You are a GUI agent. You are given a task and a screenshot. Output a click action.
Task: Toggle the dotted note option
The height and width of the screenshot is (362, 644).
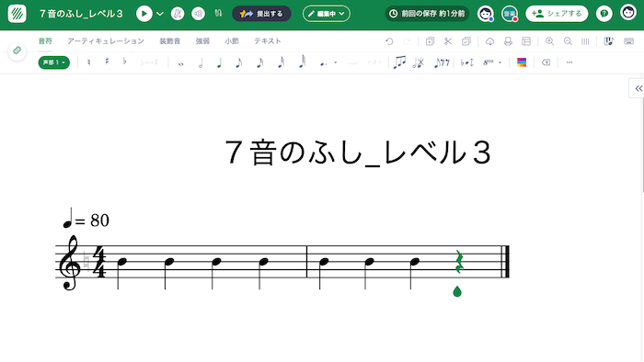pos(324,63)
